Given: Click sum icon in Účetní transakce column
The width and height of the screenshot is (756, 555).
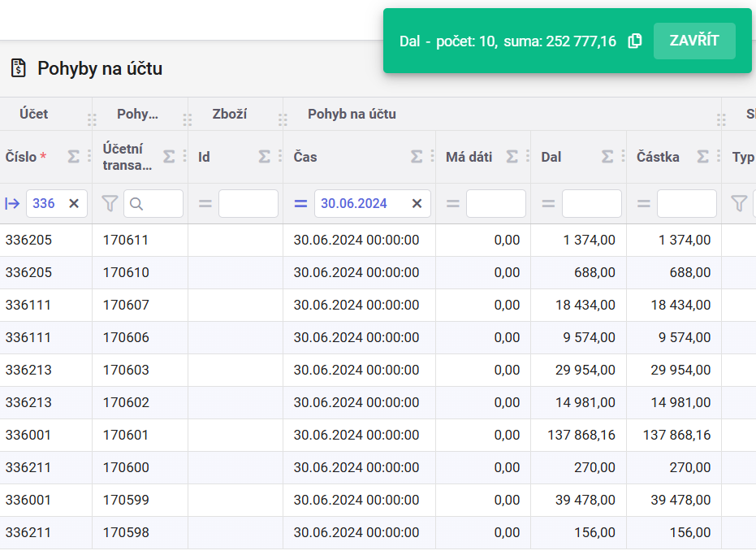Looking at the screenshot, I should tap(169, 156).
